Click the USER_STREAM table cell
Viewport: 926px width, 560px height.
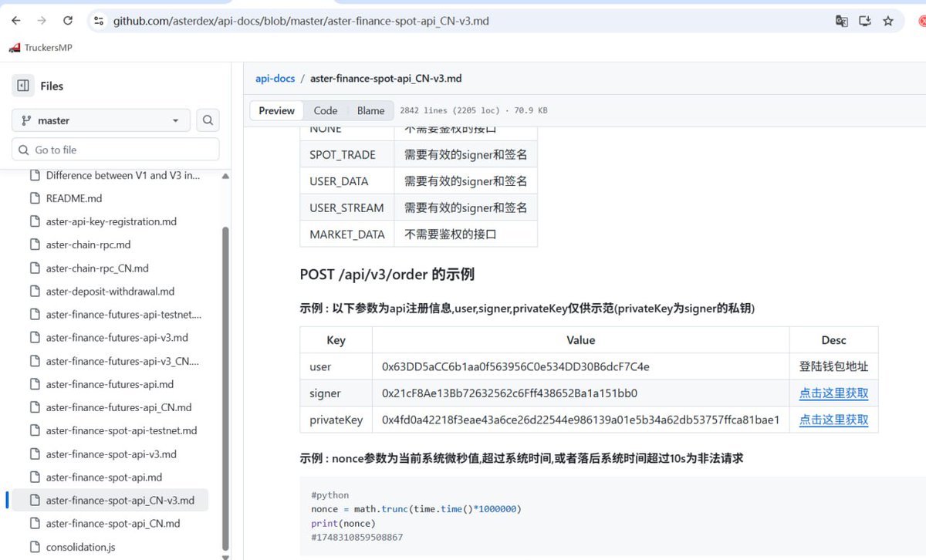point(346,207)
